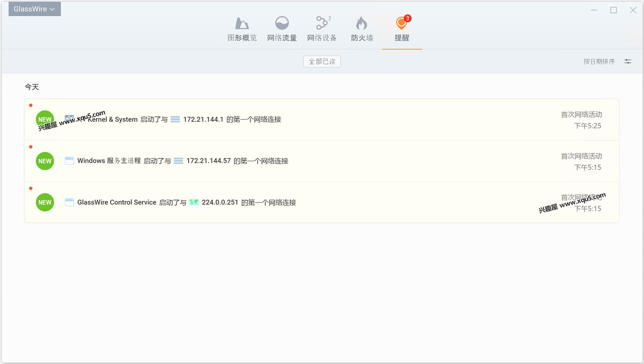Image resolution: width=644 pixels, height=364 pixels.
Task: Open the 按日期排序 sort option
Action: pos(599,61)
